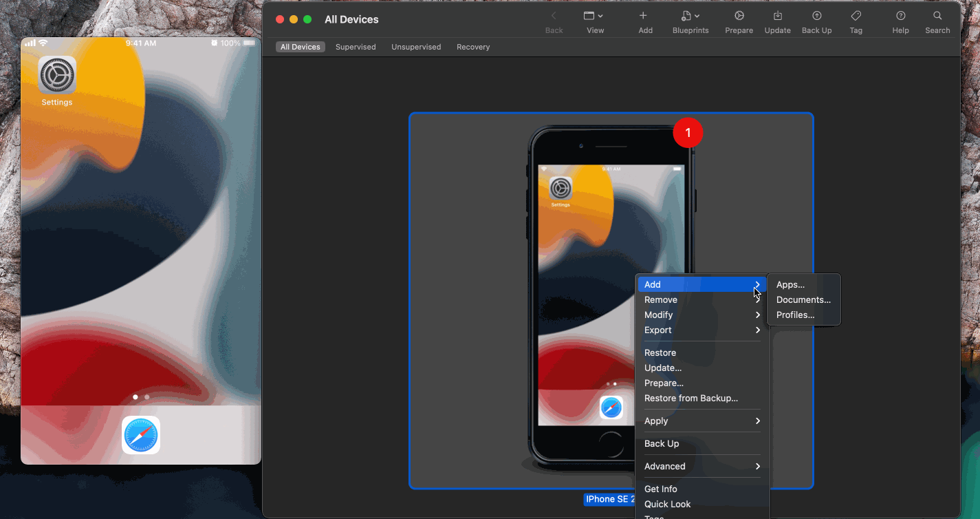Expand the Apply submenu
This screenshot has height=519, width=980.
point(702,421)
